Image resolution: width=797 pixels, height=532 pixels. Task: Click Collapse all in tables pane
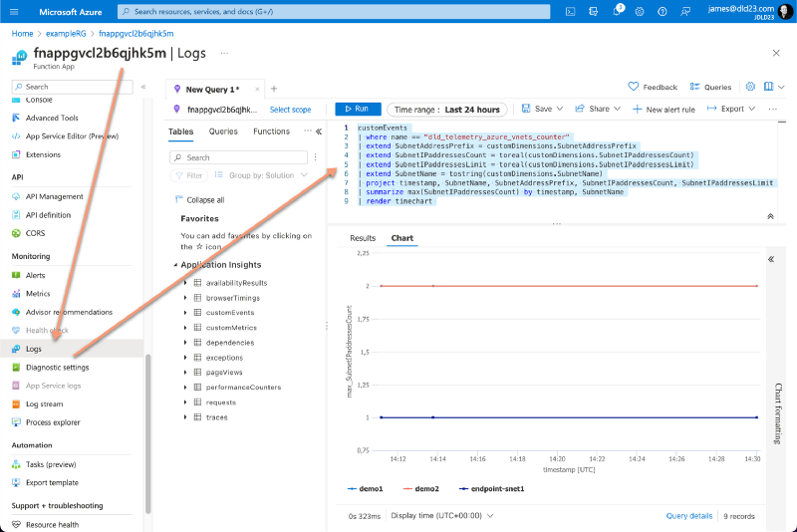[200, 199]
